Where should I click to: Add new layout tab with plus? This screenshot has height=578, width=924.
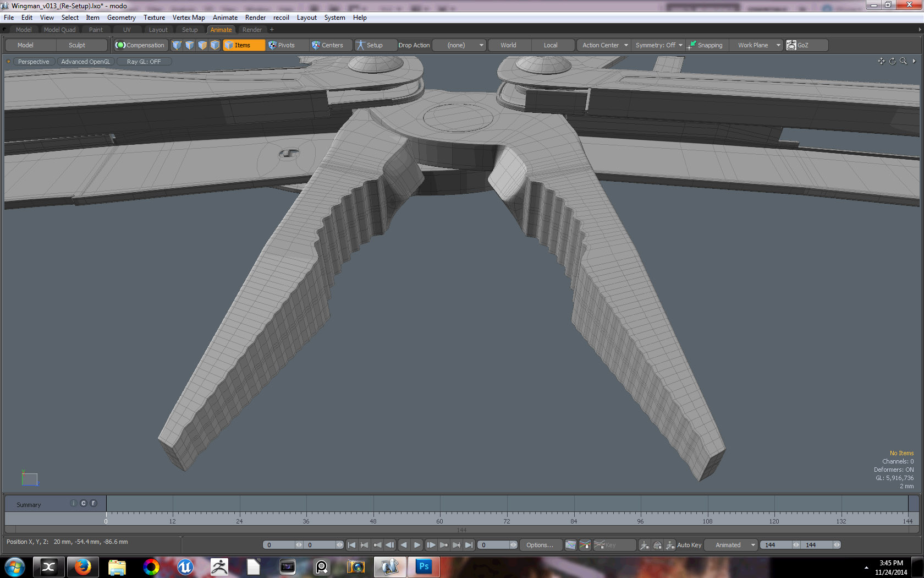[272, 30]
